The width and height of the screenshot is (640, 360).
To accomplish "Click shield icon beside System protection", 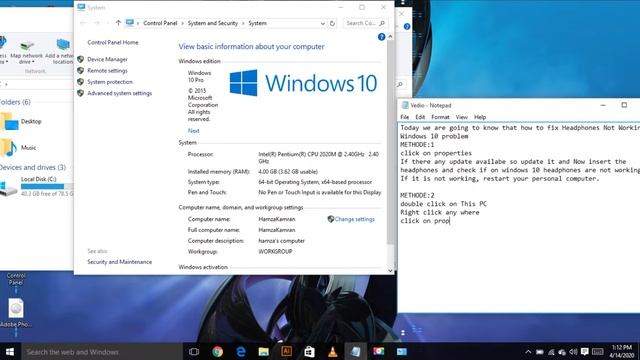I will [80, 82].
